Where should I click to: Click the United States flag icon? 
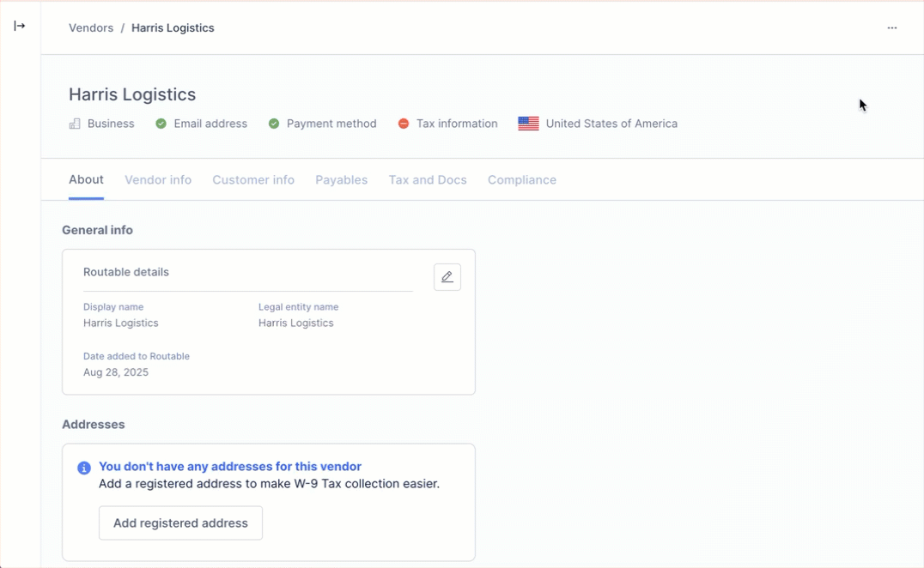tap(529, 124)
